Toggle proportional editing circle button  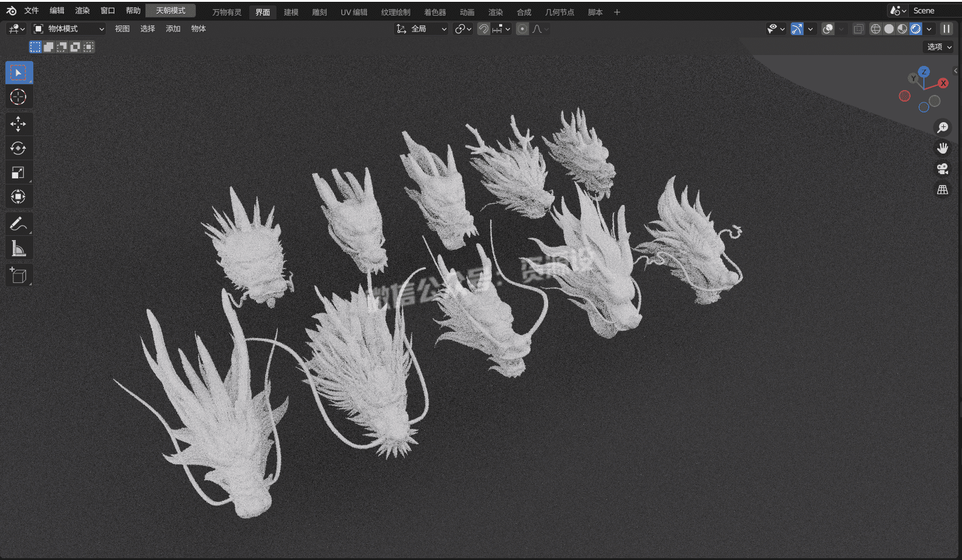[x=522, y=29]
